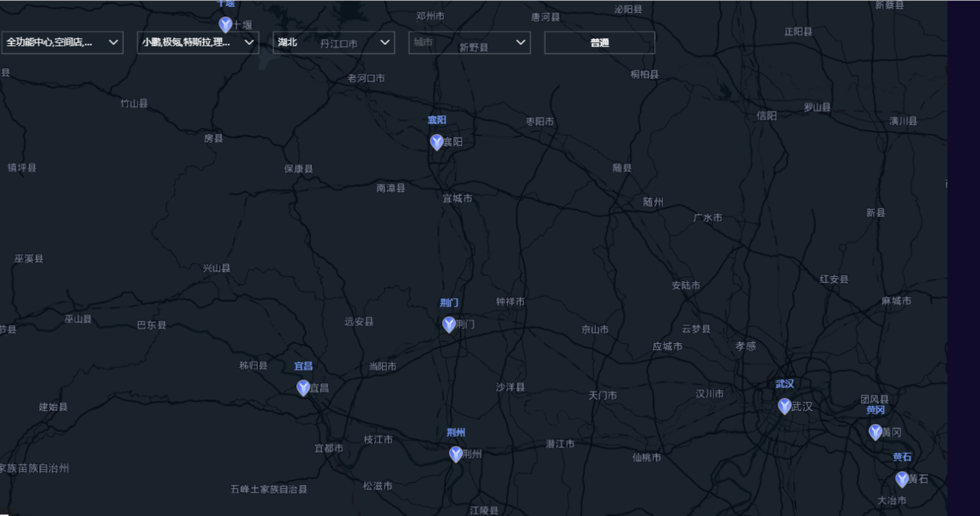980x516 pixels.
Task: Open the 武汉 location pin
Action: (784, 406)
